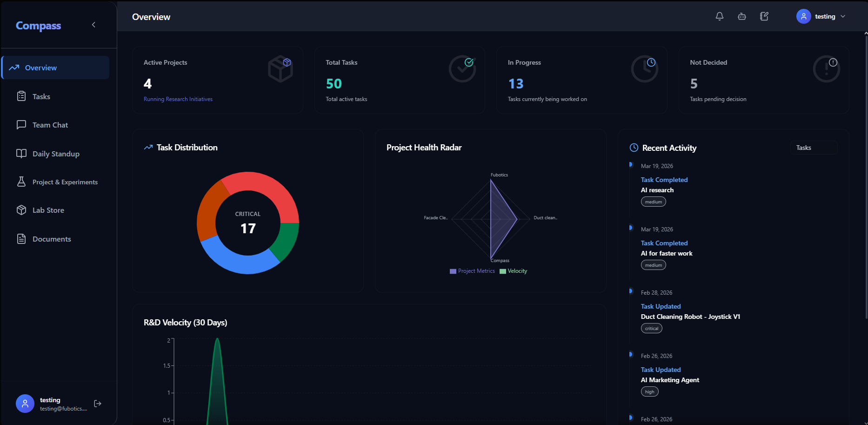Collapse the Compass sidebar with the chevron
This screenshot has width=868, height=425.
pos(93,25)
